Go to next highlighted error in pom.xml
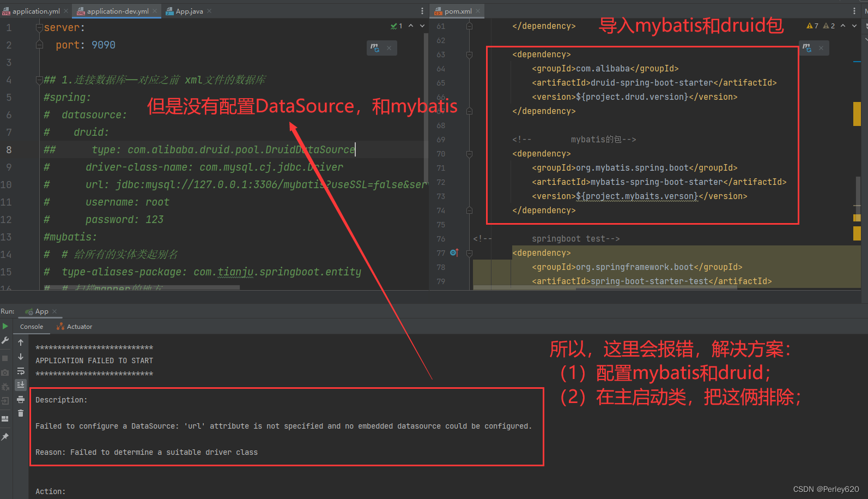This screenshot has width=868, height=499. pyautogui.click(x=854, y=26)
